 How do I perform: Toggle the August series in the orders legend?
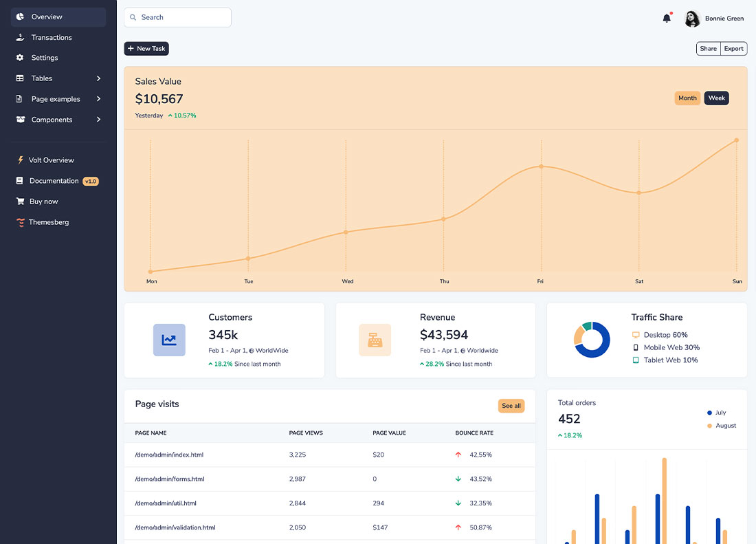(x=721, y=426)
